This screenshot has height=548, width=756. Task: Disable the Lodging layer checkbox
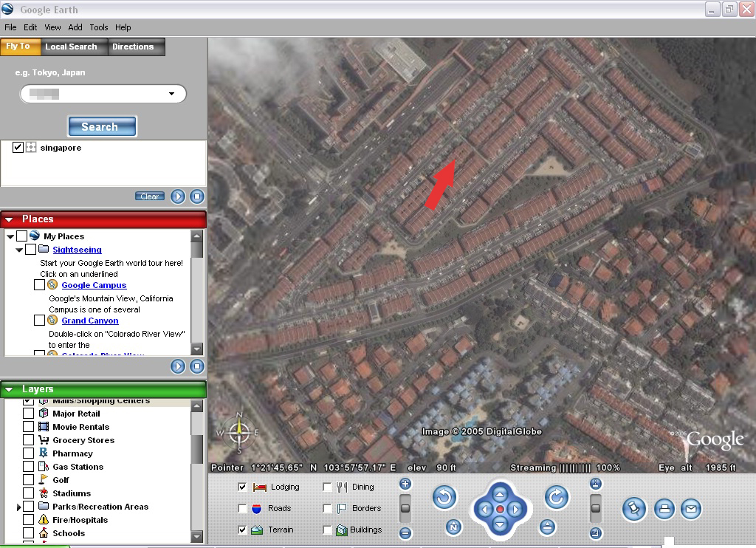tap(242, 487)
